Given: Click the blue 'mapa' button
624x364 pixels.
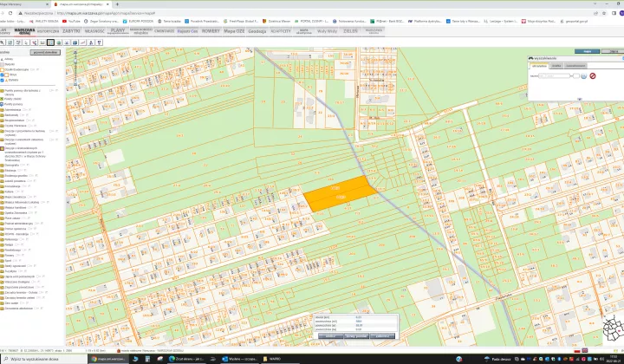Looking at the screenshot, I should coord(588,52).
